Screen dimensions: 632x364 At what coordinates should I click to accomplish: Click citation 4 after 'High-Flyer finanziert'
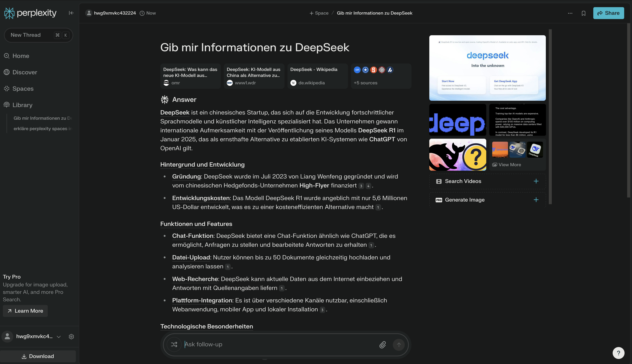point(368,186)
